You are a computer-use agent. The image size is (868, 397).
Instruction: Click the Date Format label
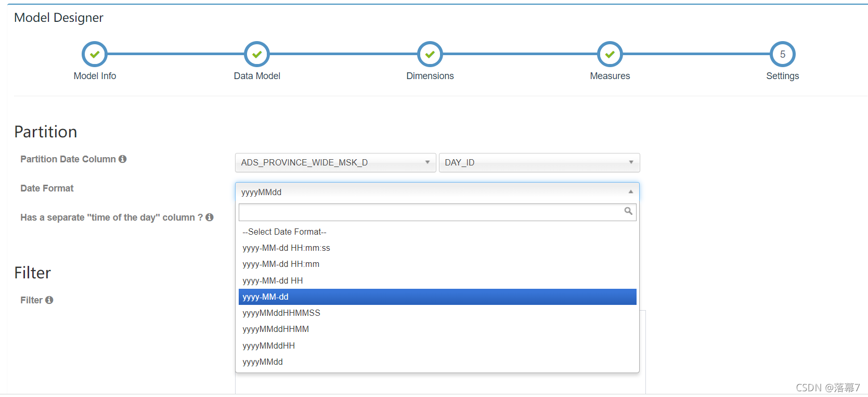point(47,188)
